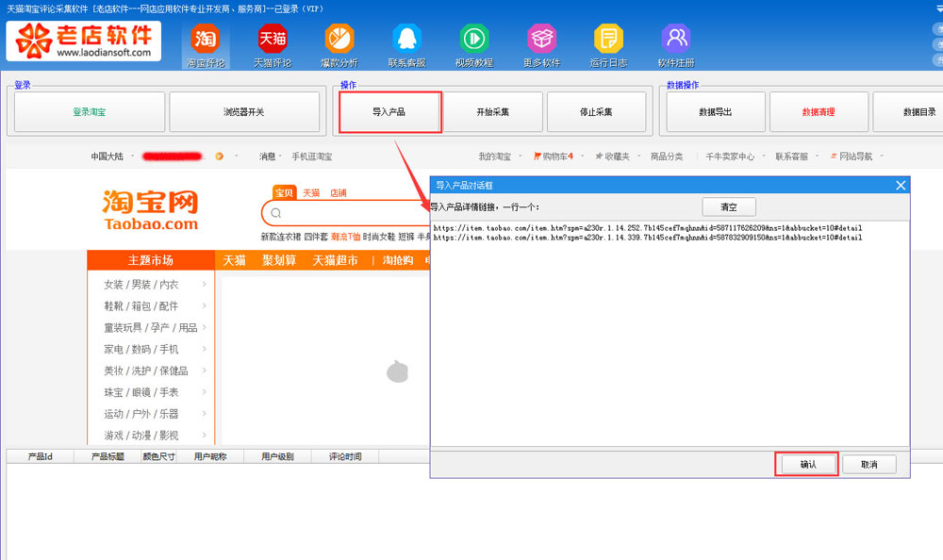Click the 淘宝网 Taobao.com logo

point(150,210)
